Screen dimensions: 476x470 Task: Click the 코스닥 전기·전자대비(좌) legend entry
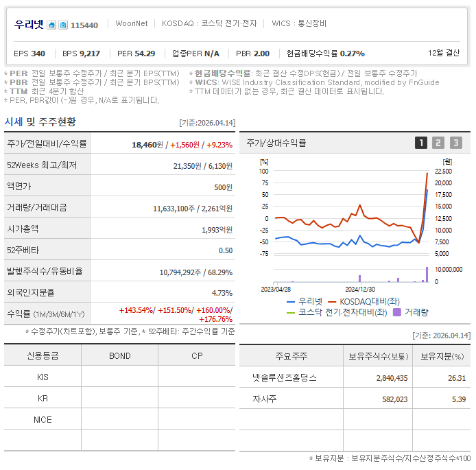tap(337, 312)
